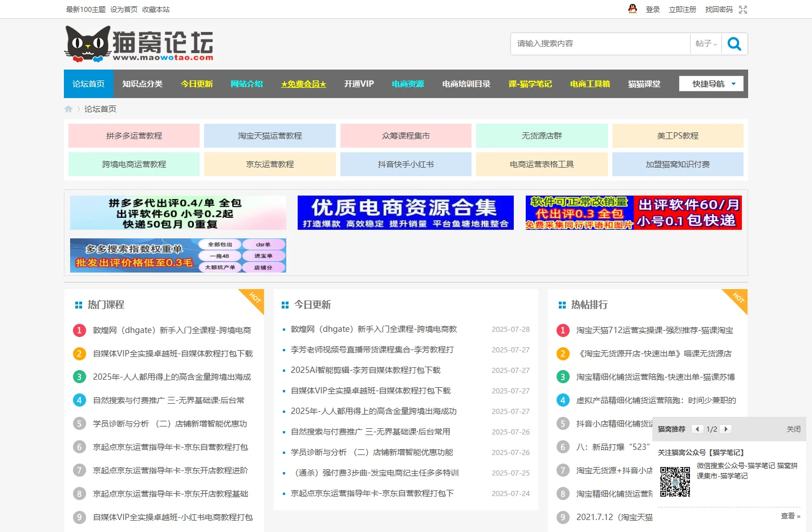This screenshot has width=812, height=532.
Task: Open hot course ranked 1 敦煌网
Action: tap(172, 330)
